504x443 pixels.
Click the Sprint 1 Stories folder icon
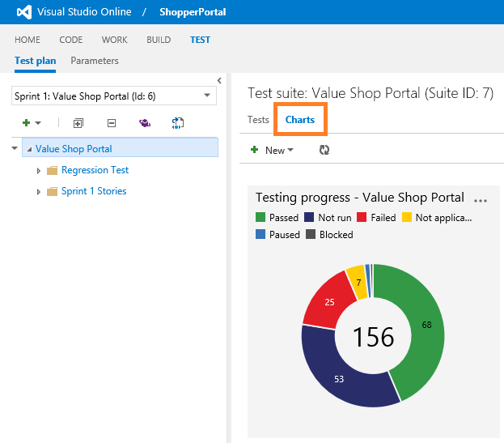pyautogui.click(x=52, y=192)
